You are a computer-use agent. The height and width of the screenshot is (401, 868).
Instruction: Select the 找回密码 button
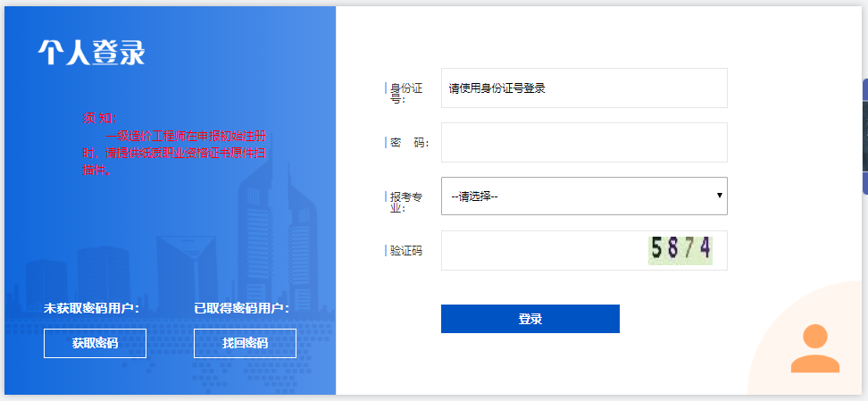245,343
